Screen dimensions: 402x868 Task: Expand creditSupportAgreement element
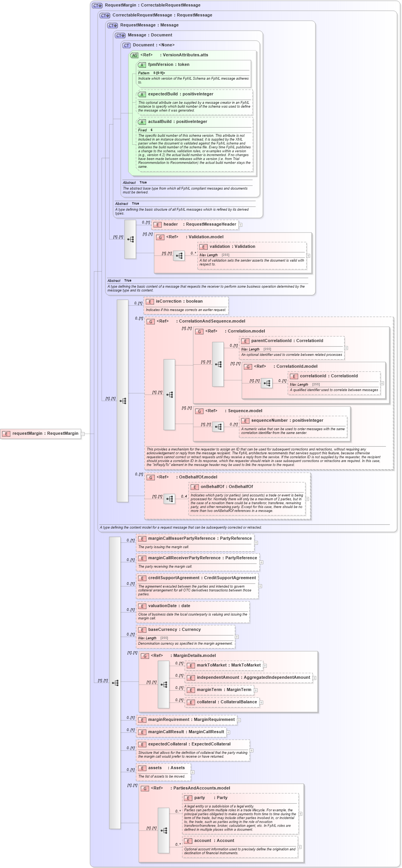coord(260,586)
